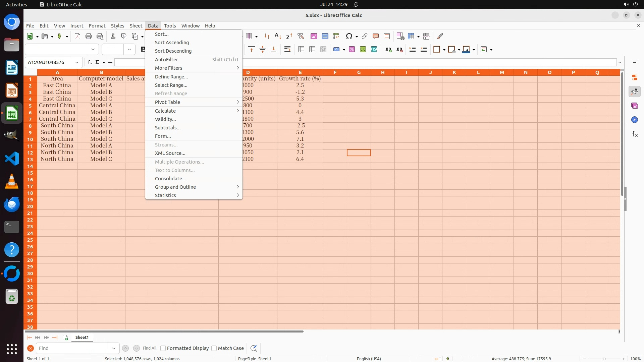Toggle the Formatted Display checkbox
Image resolution: width=644 pixels, height=362 pixels.
(163, 348)
